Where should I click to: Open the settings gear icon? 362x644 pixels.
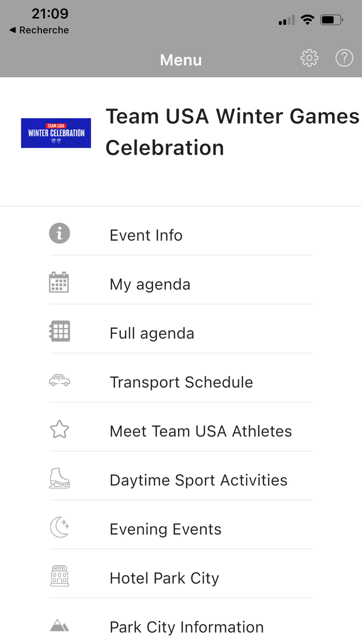(x=309, y=58)
